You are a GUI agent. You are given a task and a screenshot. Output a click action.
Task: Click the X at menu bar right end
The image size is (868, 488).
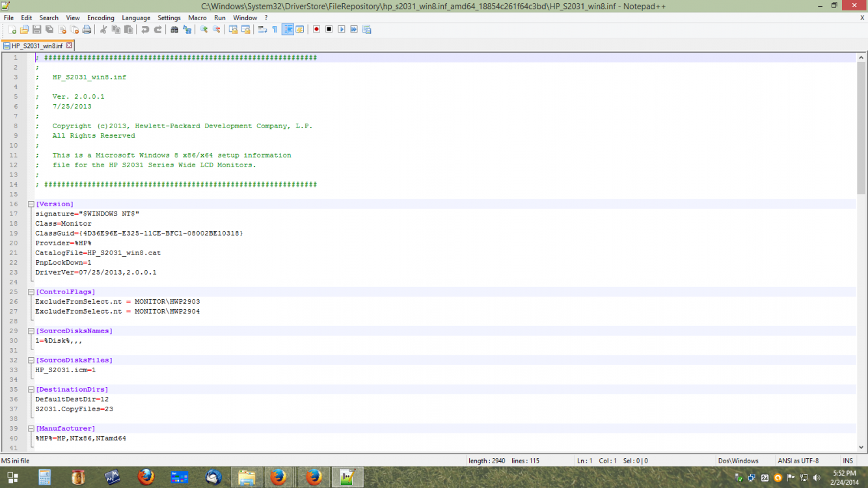tap(862, 18)
